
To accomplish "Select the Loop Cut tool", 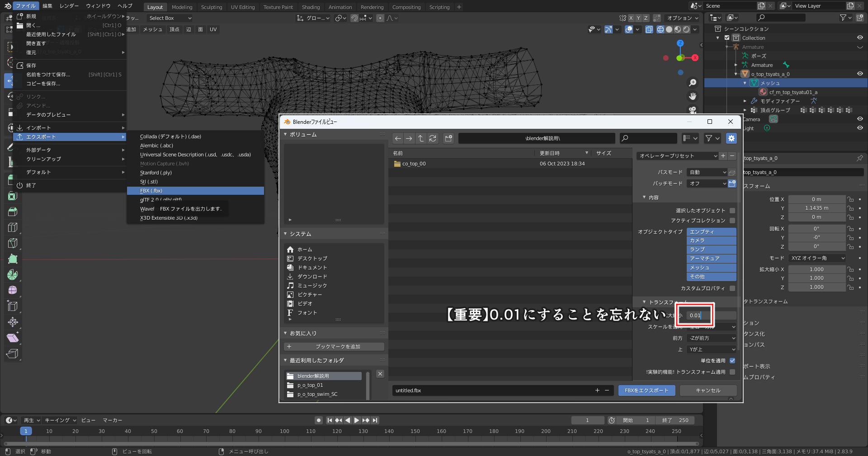I will pyautogui.click(x=13, y=227).
